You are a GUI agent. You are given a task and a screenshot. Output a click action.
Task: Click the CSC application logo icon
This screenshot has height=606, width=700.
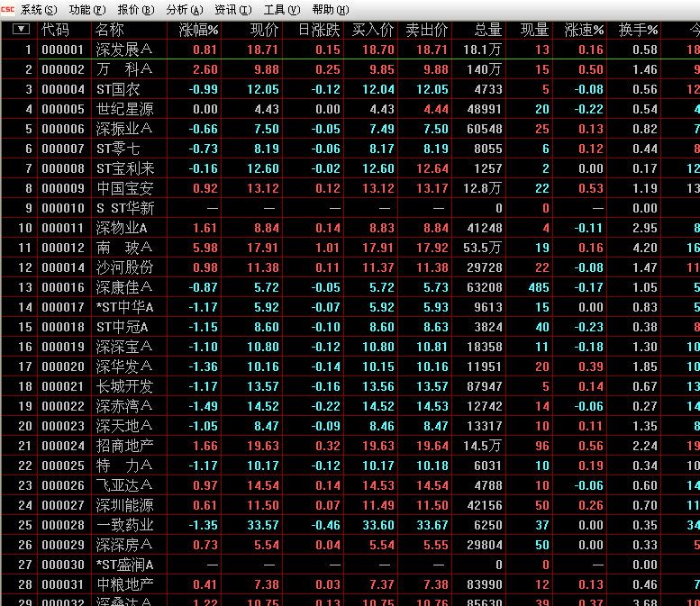(x=8, y=10)
